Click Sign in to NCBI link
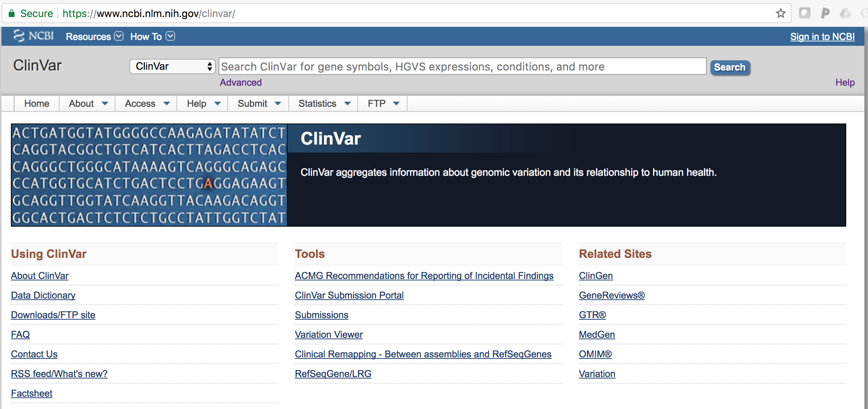This screenshot has width=868, height=409. [x=822, y=37]
